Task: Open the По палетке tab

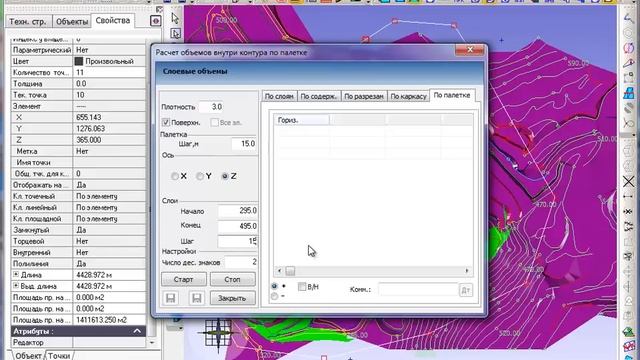Action: (x=452, y=95)
